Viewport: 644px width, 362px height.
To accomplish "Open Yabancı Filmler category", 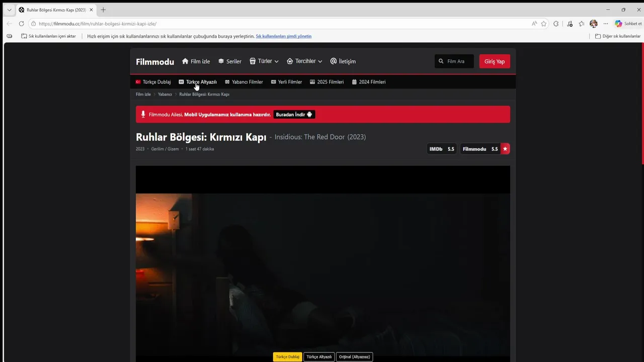I will [x=244, y=82].
